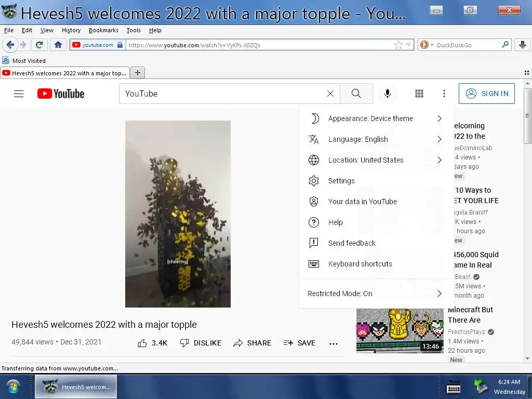This screenshot has width=532, height=399.
Task: Reload the page with the refresh icon
Action: tap(39, 45)
